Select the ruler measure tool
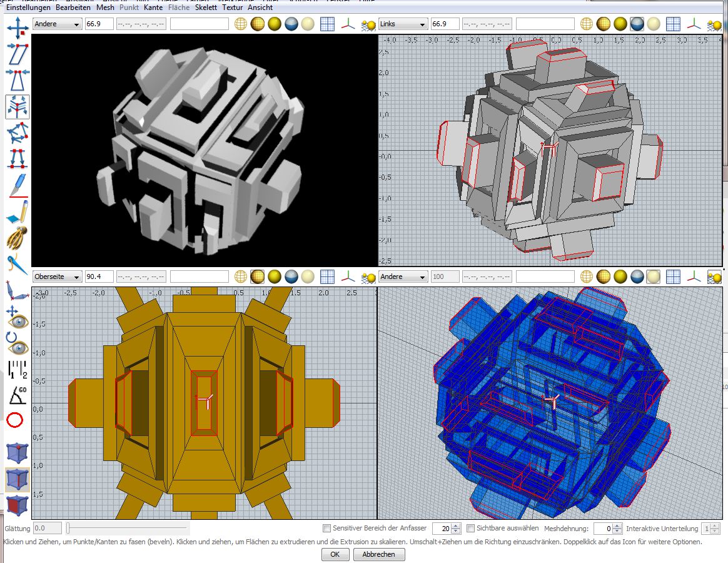This screenshot has height=563, width=728. pyautogui.click(x=18, y=370)
